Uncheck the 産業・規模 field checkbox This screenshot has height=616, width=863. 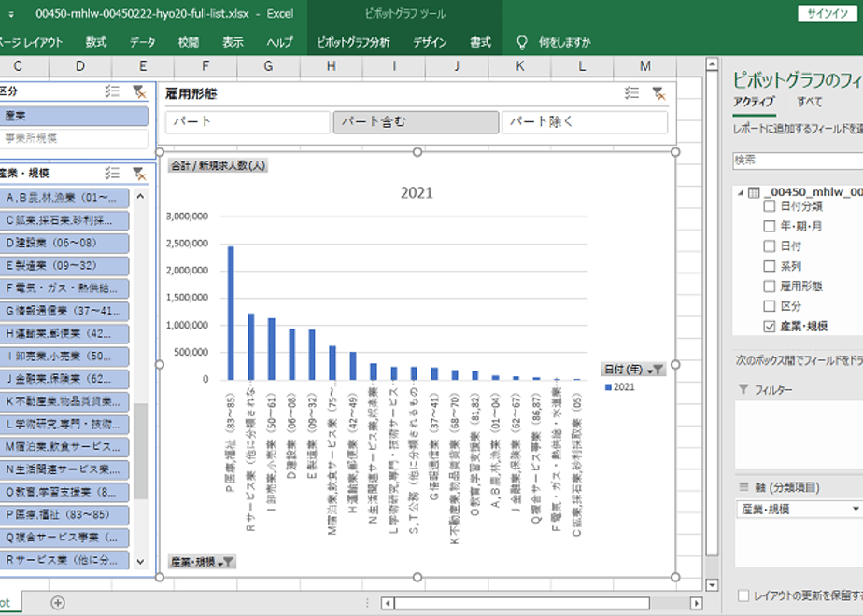click(x=770, y=326)
